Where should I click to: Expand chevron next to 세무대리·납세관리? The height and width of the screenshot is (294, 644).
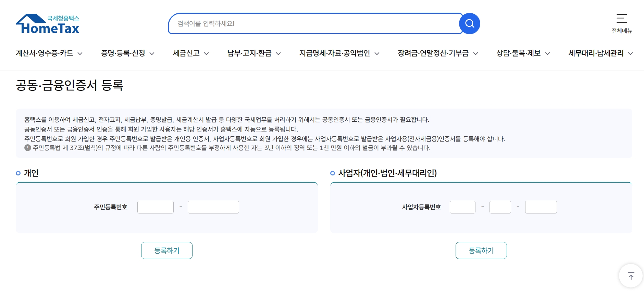coord(630,53)
